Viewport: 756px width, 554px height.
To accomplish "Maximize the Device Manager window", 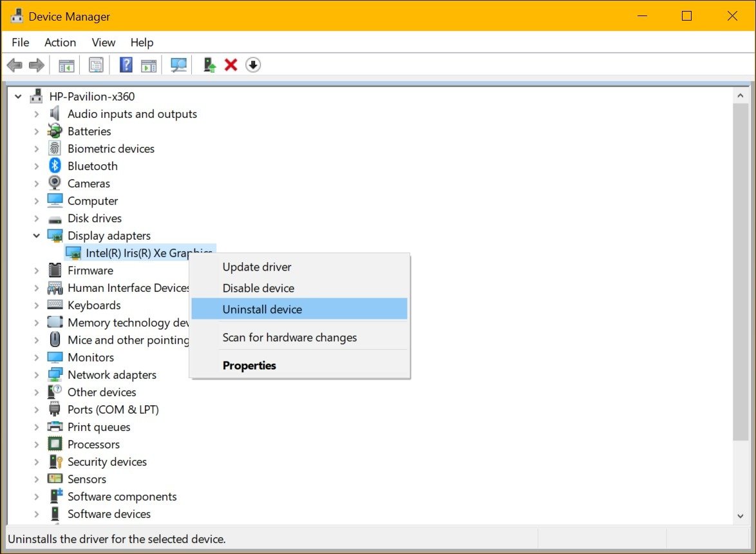I will click(686, 16).
